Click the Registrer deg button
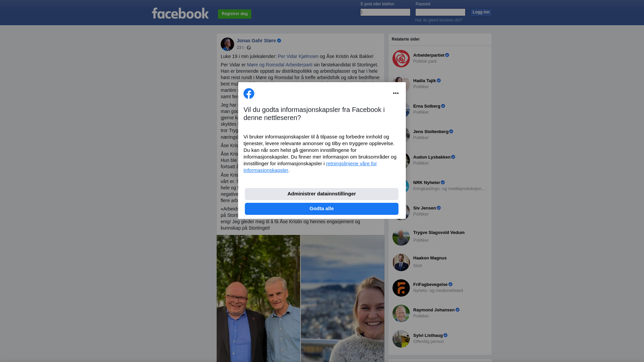The width and height of the screenshot is (644, 362). tap(234, 14)
